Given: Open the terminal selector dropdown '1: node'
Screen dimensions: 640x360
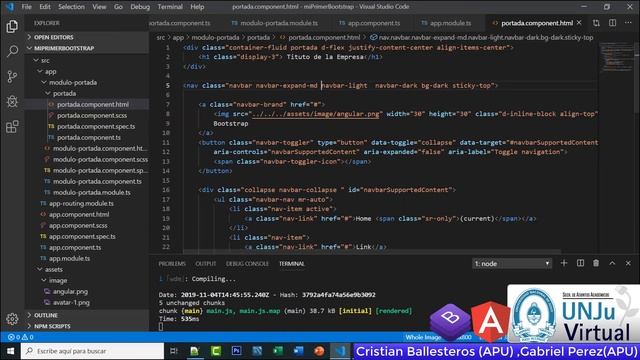Looking at the screenshot, I should coord(512,264).
